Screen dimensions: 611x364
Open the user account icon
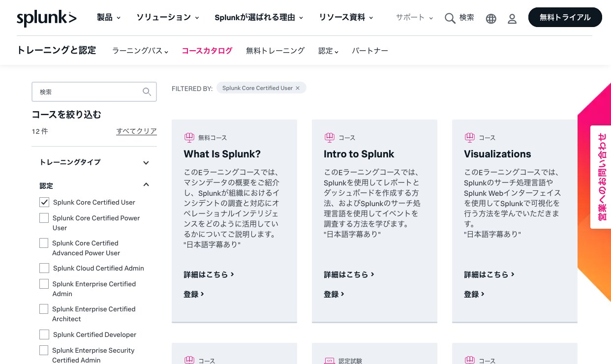[x=512, y=19]
